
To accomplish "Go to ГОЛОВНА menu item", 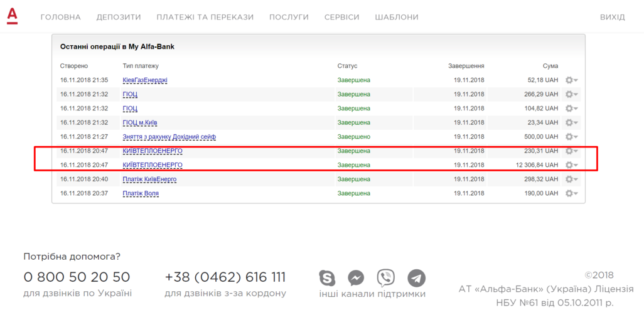I will tap(61, 17).
